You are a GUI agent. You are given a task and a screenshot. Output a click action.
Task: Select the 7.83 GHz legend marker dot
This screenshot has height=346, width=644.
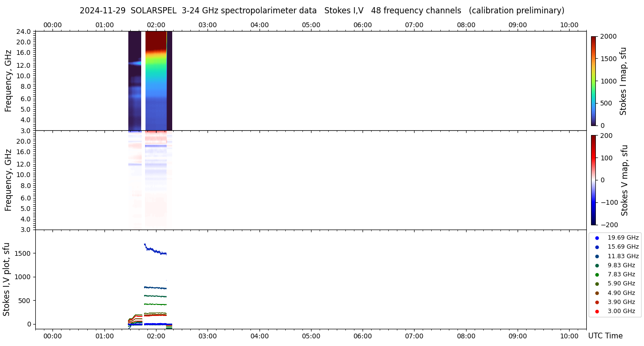(597, 274)
